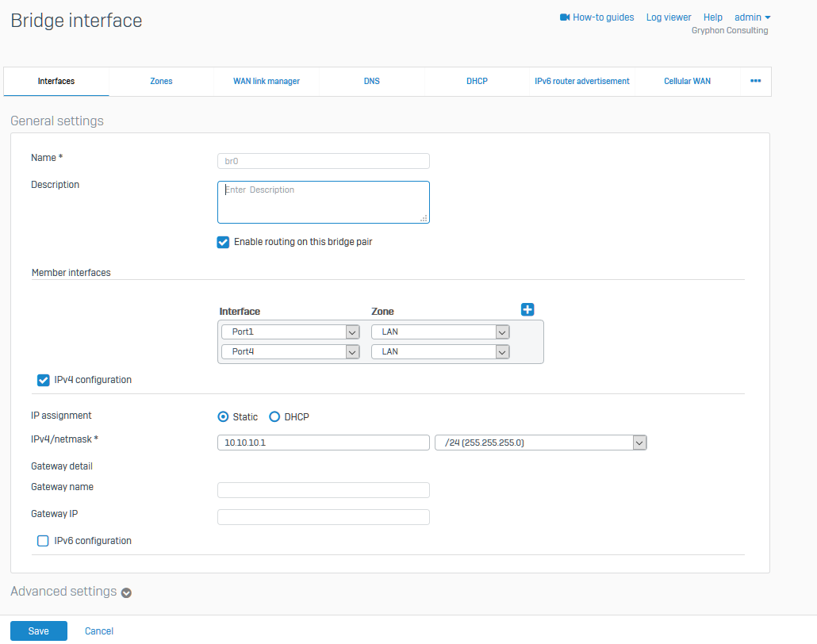Image resolution: width=817 pixels, height=644 pixels.
Task: Click the Gateway name input field
Action: [x=324, y=490]
